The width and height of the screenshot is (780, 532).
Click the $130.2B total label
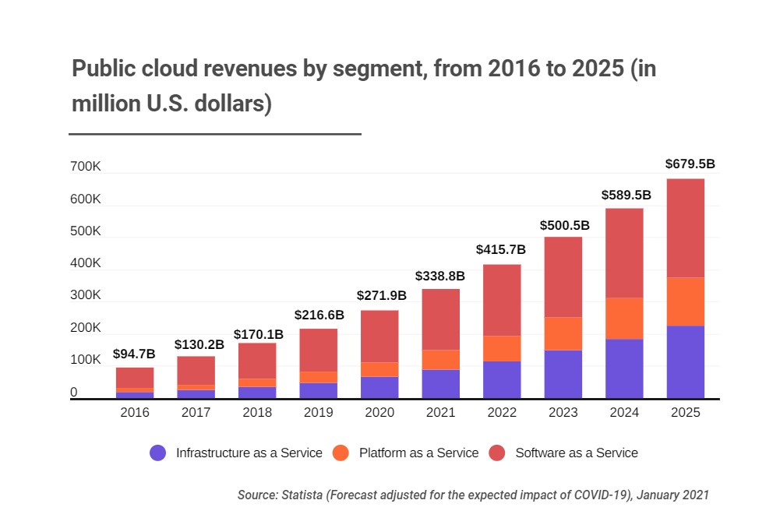(x=199, y=344)
